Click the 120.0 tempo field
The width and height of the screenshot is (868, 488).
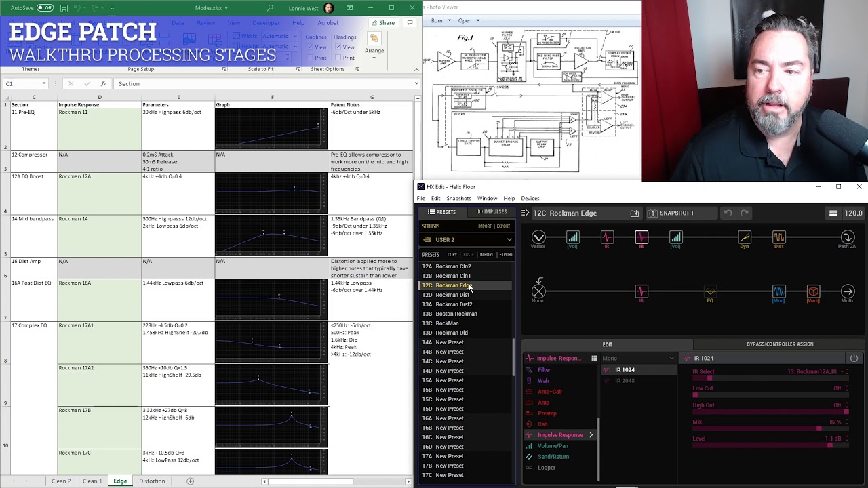coord(853,213)
